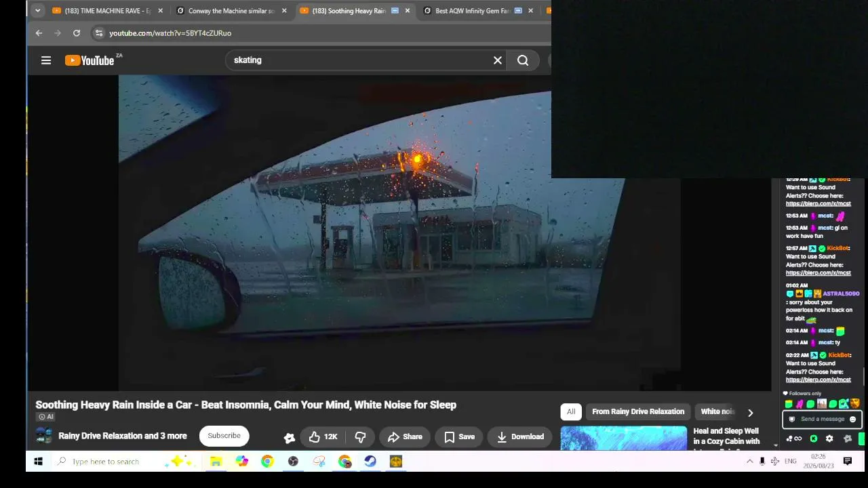Image resolution: width=868 pixels, height=488 pixels.
Task: Select the 'White noise' filter chip
Action: click(717, 411)
